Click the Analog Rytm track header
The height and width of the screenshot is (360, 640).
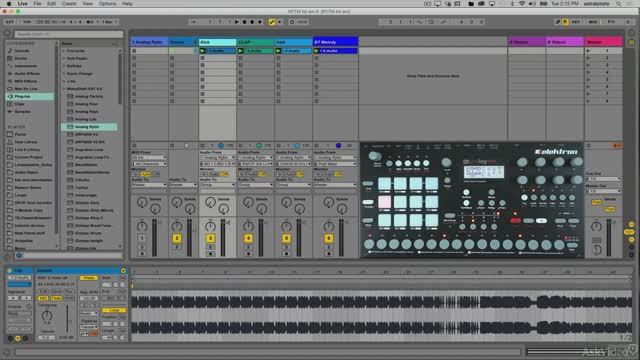[149, 42]
